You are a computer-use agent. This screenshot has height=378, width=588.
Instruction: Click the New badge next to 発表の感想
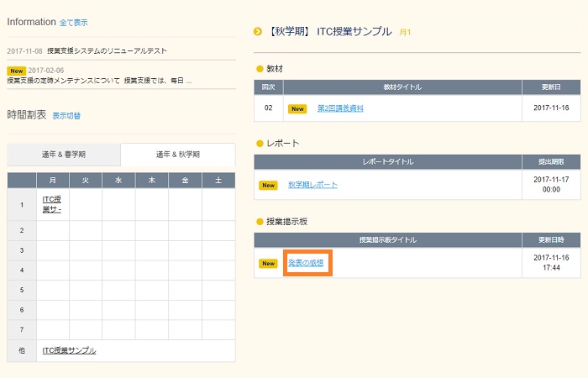[268, 263]
